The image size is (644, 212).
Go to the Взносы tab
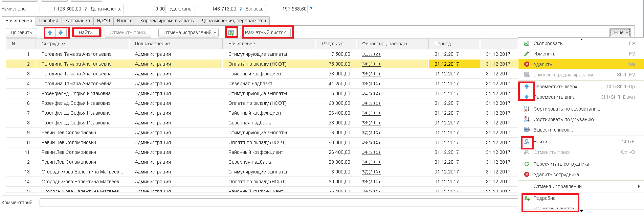(x=125, y=21)
